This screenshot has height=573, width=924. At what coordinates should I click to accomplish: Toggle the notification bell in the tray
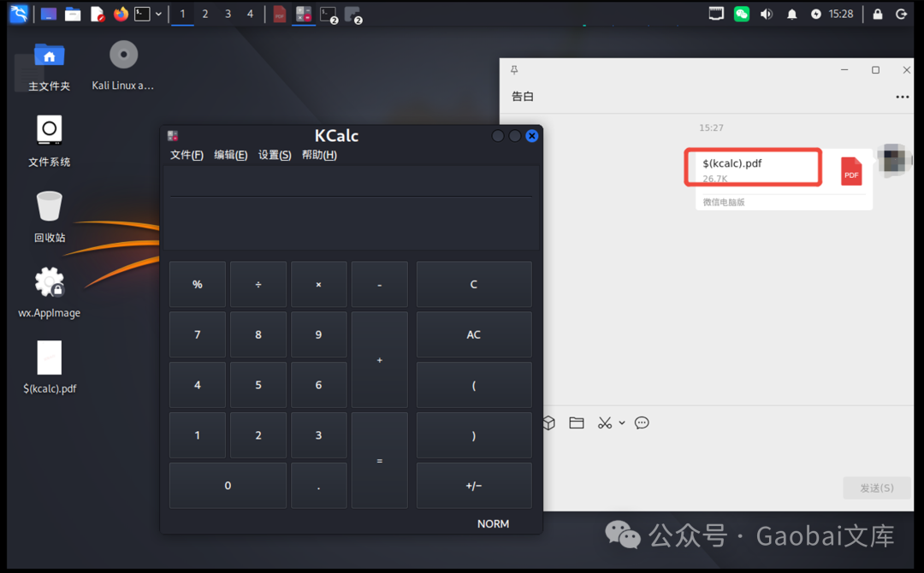coord(791,14)
